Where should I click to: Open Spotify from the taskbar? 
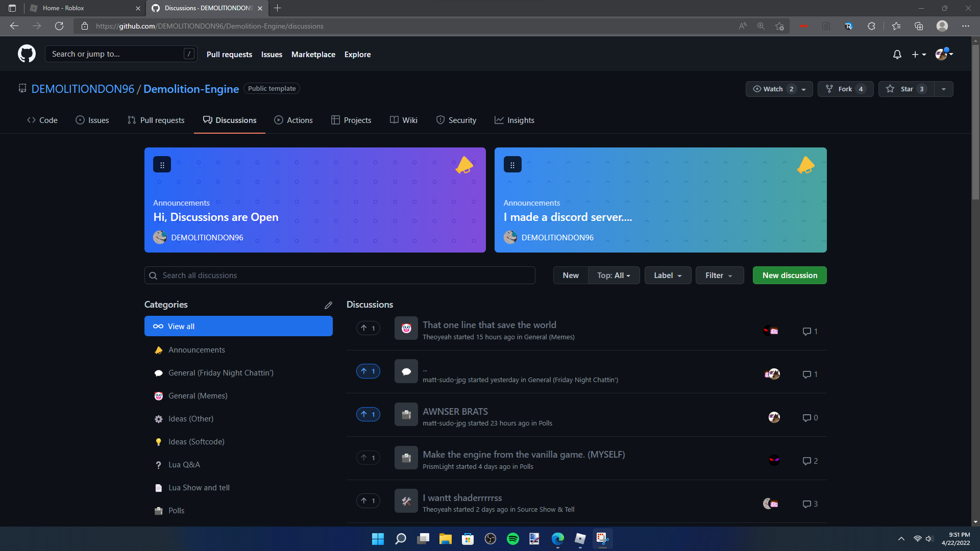point(512,539)
